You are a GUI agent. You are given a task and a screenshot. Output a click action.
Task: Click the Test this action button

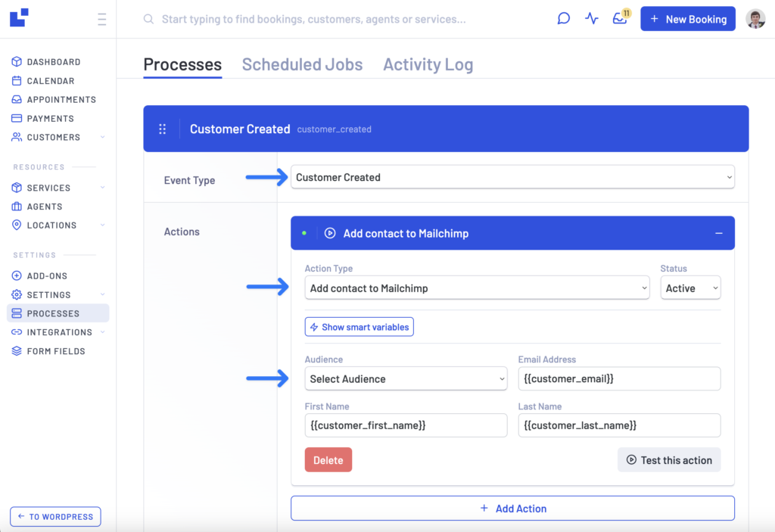(x=669, y=460)
